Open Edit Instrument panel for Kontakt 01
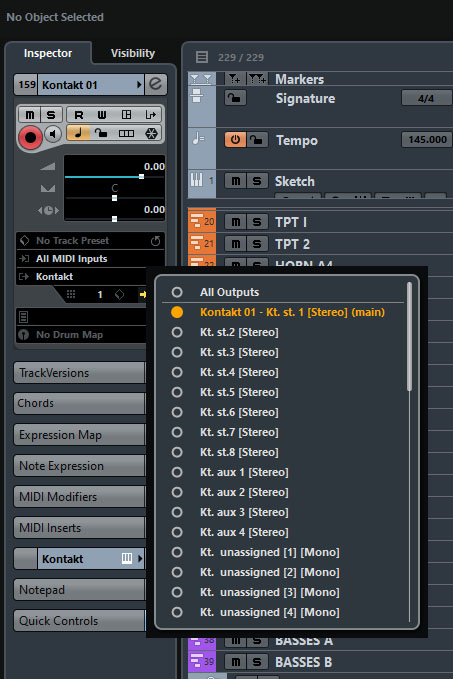 pyautogui.click(x=155, y=84)
